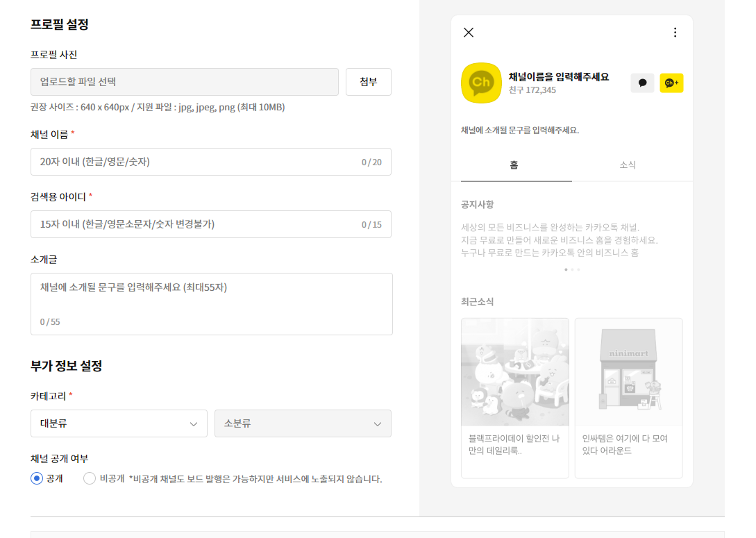Close the channel preview with X icon

pyautogui.click(x=468, y=33)
